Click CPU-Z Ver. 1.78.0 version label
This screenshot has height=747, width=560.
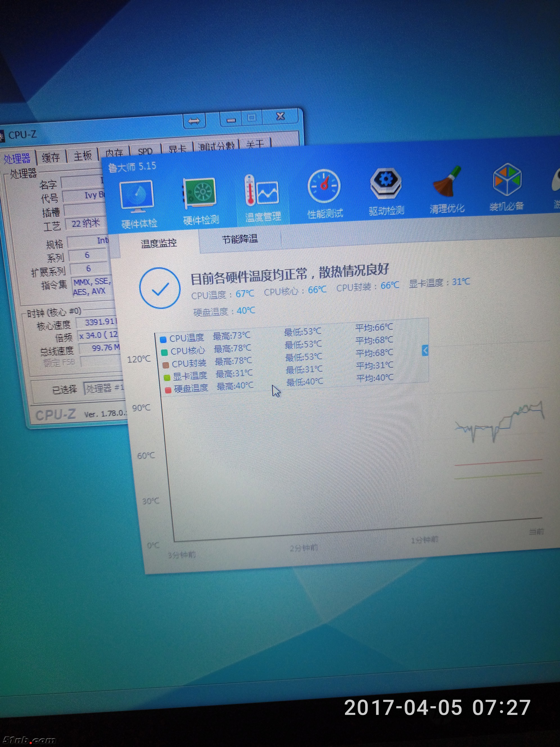[106, 414]
